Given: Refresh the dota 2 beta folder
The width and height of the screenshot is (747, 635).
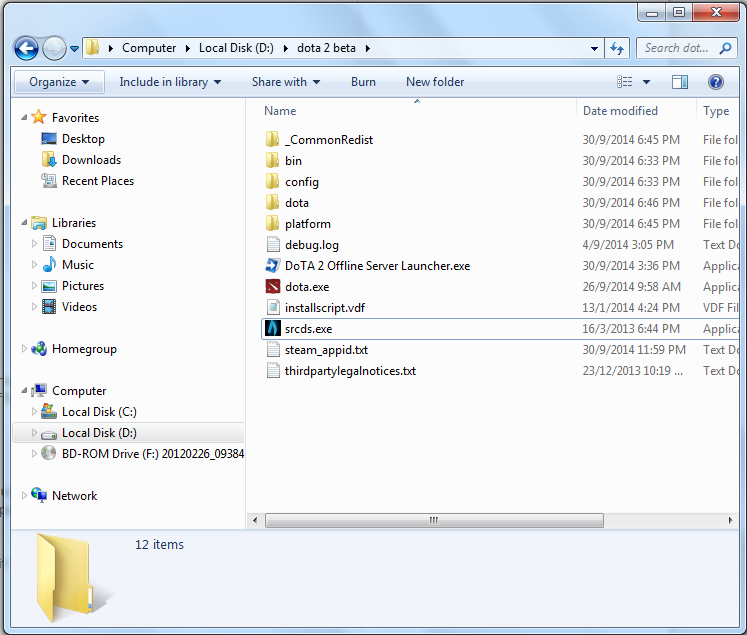Looking at the screenshot, I should (x=617, y=48).
